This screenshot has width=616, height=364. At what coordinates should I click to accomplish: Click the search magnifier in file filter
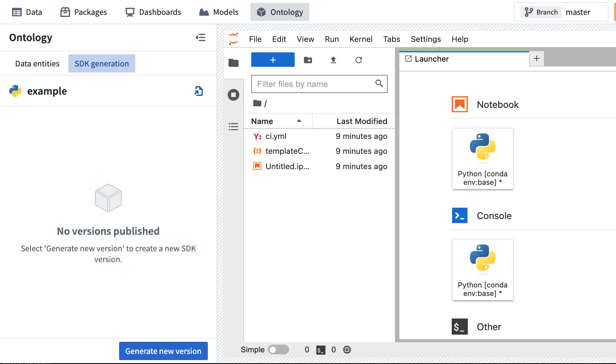pyautogui.click(x=379, y=83)
